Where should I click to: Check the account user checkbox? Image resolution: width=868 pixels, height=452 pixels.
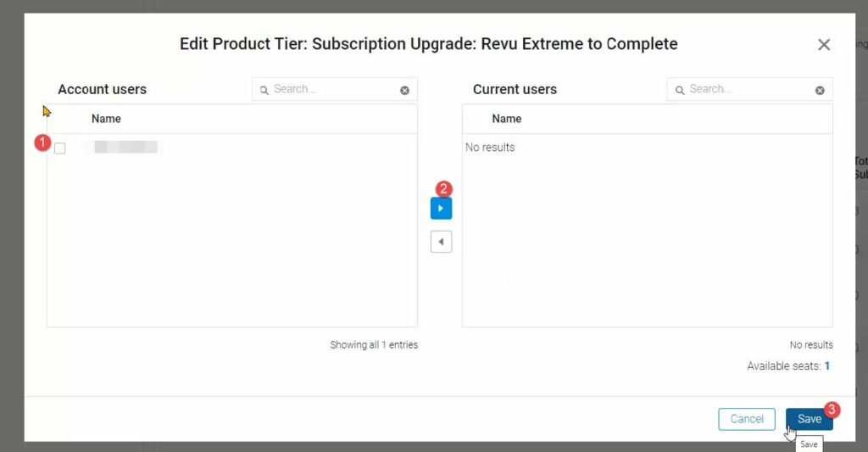59,148
